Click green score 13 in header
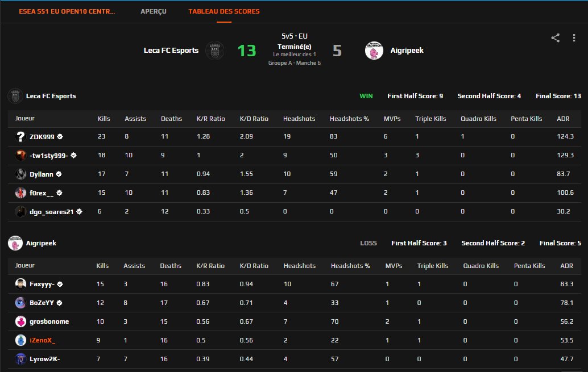The width and height of the screenshot is (588, 372). point(246,51)
